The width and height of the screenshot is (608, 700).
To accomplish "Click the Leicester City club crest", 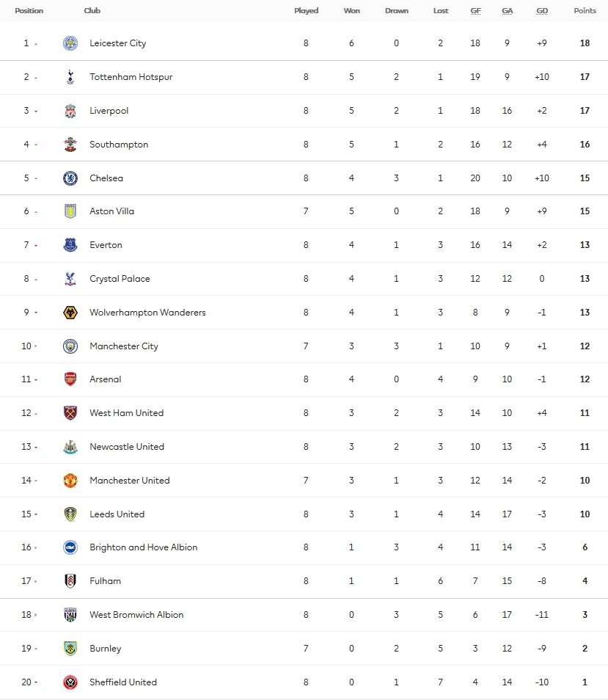I will [70, 43].
